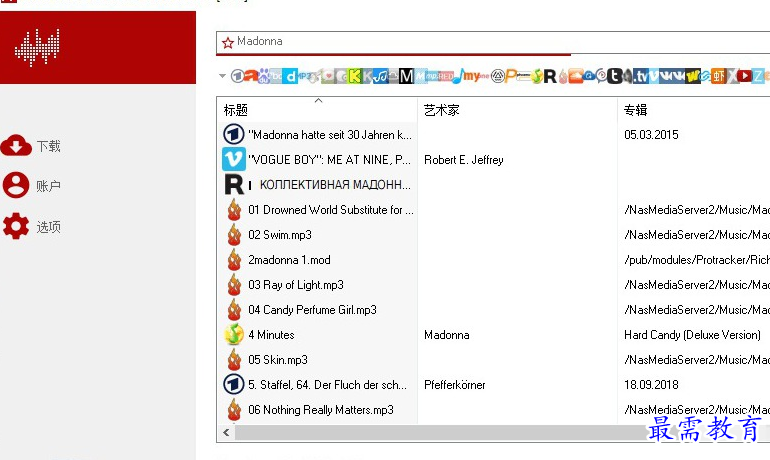This screenshot has height=460, width=770.
Task: Select the 虾 Xiami source icon
Action: click(x=718, y=76)
